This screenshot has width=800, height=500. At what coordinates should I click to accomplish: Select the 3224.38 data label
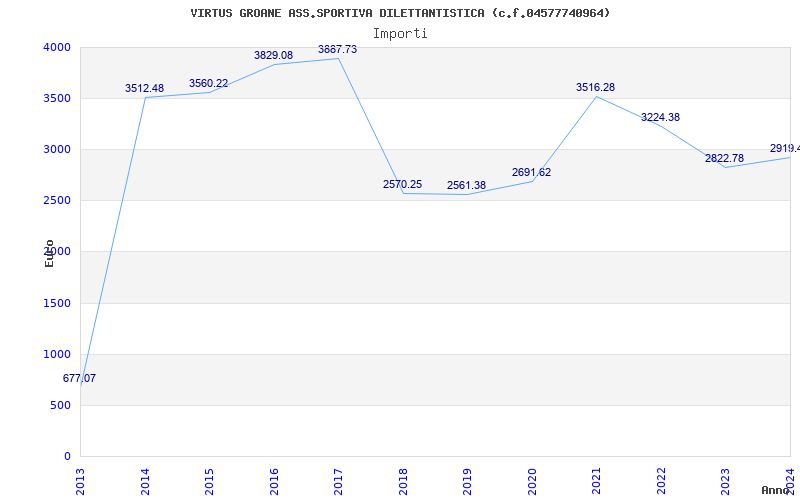(x=660, y=117)
